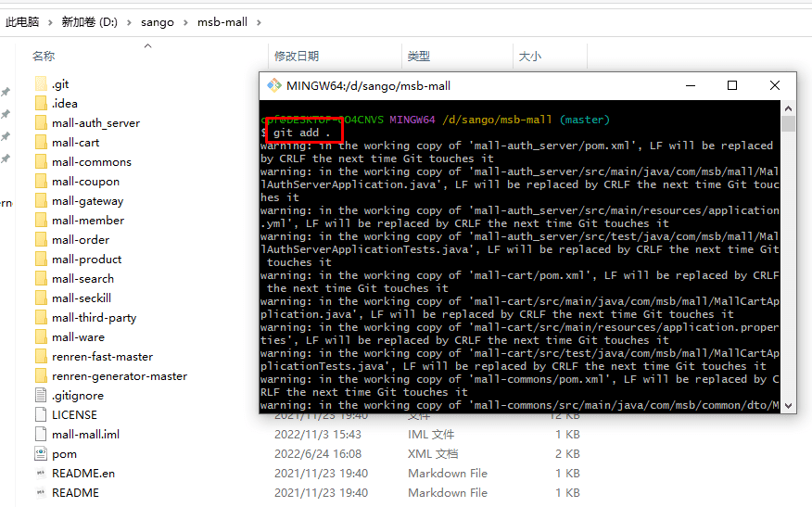Select the mall-seckill folder icon
The image size is (812, 507).
pos(41,298)
